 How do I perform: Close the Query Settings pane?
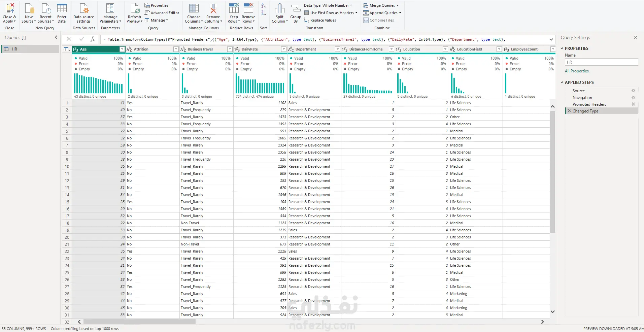point(636,37)
